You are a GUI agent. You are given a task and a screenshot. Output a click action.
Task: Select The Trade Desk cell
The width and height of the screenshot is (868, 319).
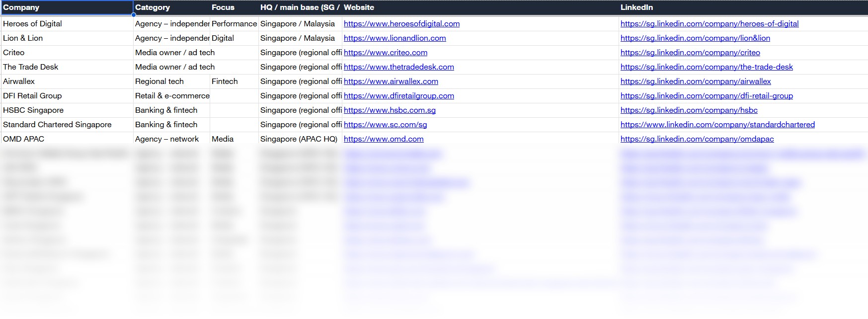[x=67, y=67]
